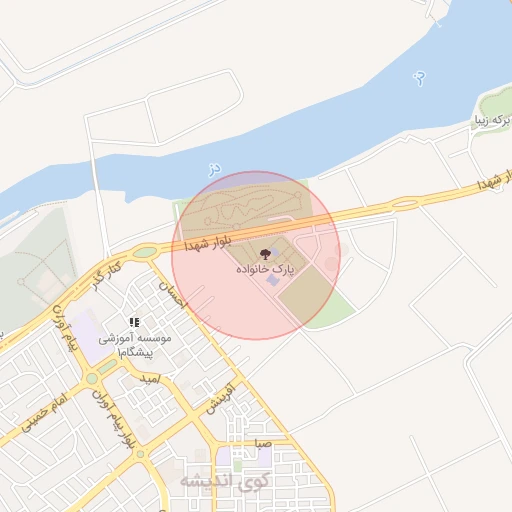The image size is (512, 512).
Task: Click the بلوار شهدا label near the park
Action: point(208,244)
